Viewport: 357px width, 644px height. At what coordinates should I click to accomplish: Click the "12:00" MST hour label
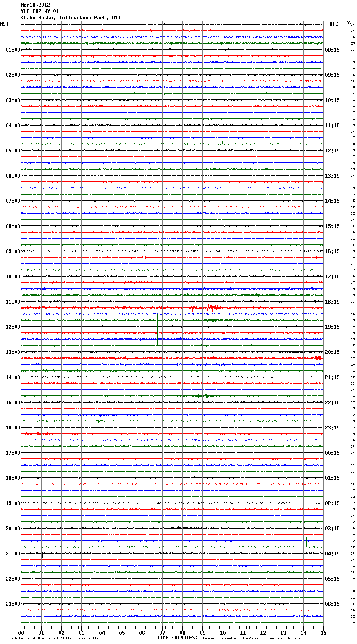(13, 327)
